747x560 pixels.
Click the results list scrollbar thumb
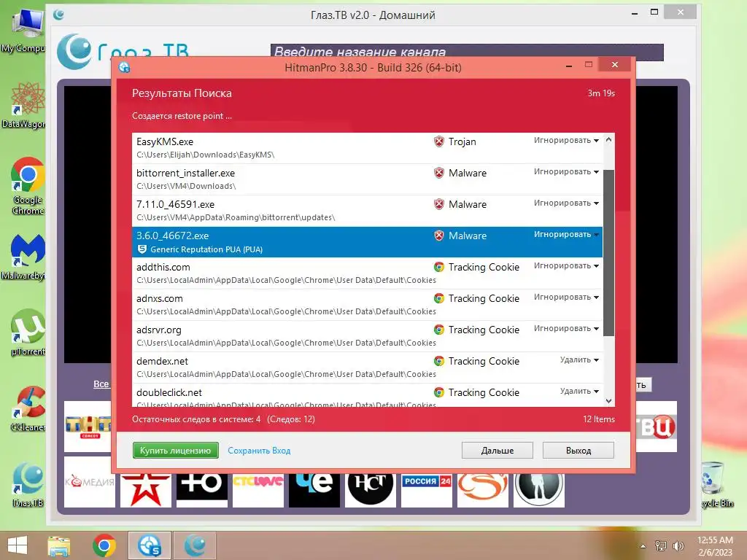click(x=608, y=253)
